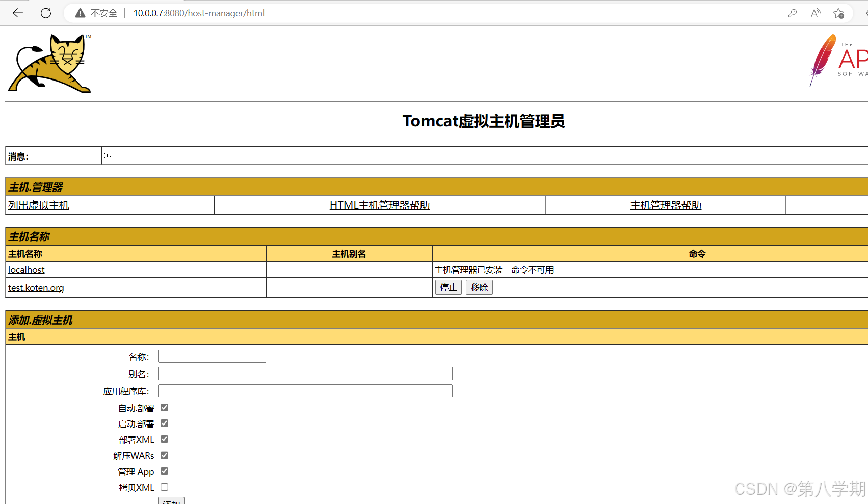
Task: Add page to favorites with star icon
Action: (x=838, y=13)
